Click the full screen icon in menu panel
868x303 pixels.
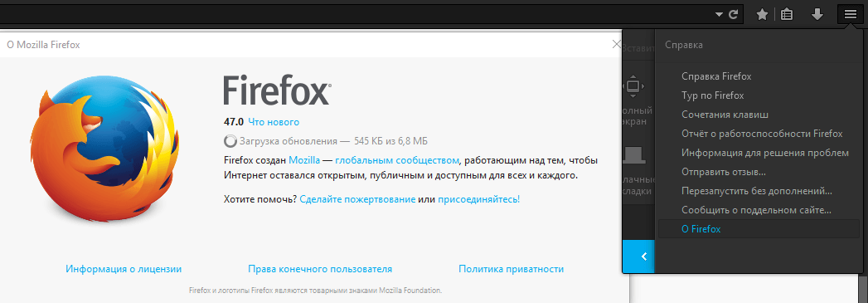(633, 86)
